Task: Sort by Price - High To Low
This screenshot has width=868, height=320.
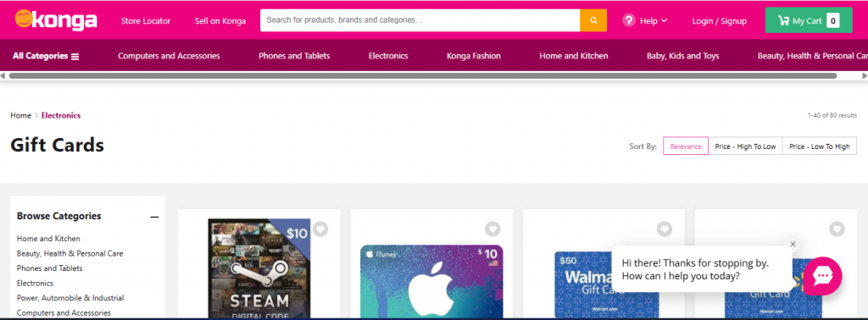Action: pyautogui.click(x=745, y=146)
